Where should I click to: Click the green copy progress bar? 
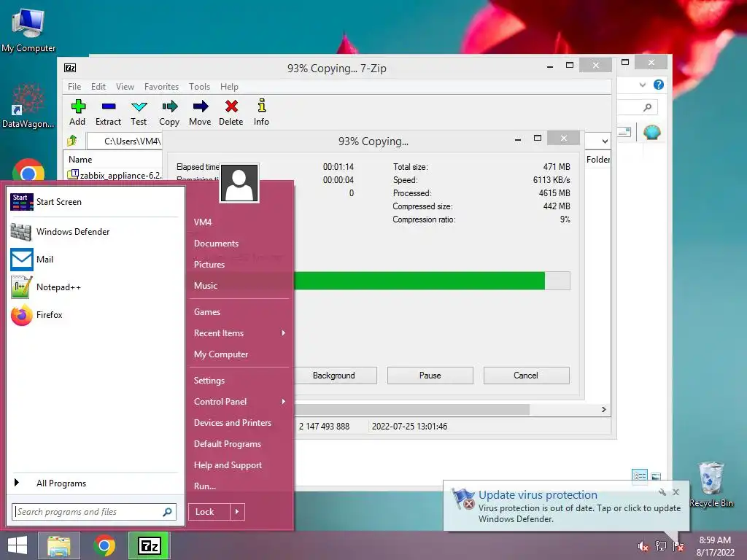(419, 281)
